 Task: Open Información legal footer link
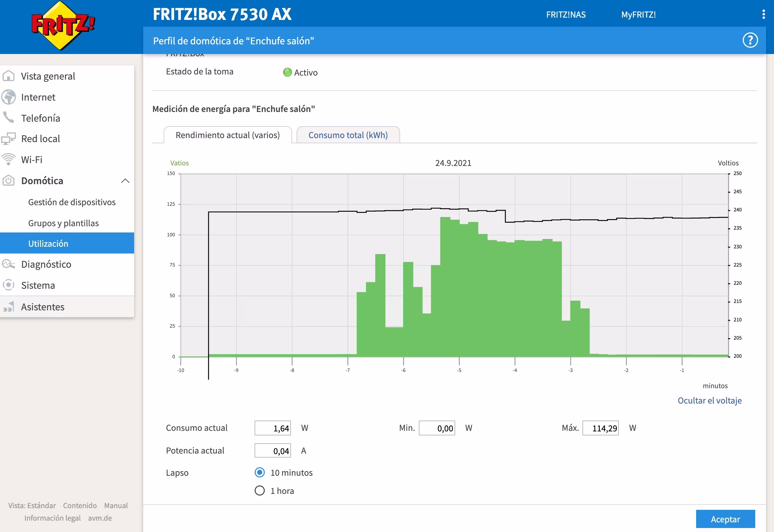point(52,518)
